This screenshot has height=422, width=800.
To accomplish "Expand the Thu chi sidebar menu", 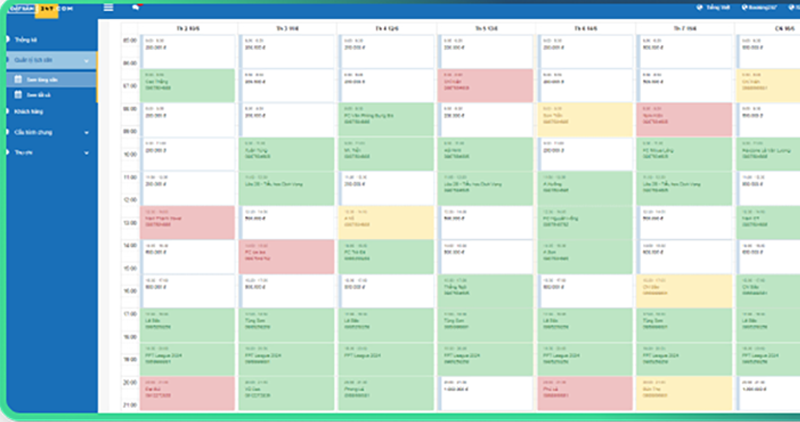I will pyautogui.click(x=87, y=153).
